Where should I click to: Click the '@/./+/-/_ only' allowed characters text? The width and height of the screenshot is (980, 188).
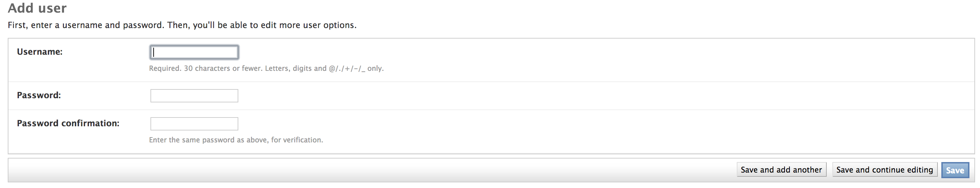click(356, 68)
